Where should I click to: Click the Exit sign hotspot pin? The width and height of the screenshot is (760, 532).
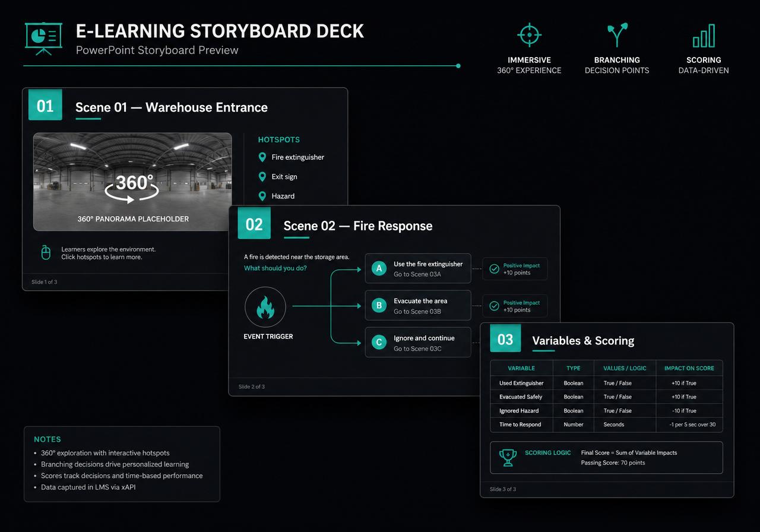tap(262, 176)
